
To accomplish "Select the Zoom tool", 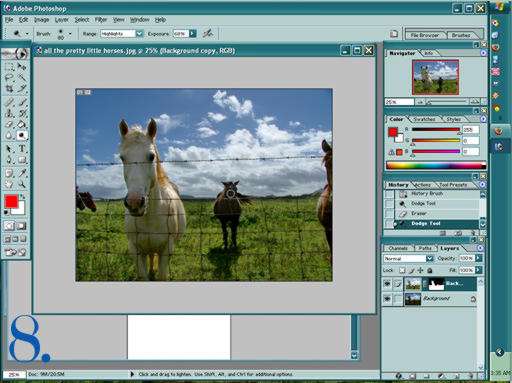I will pyautogui.click(x=22, y=184).
